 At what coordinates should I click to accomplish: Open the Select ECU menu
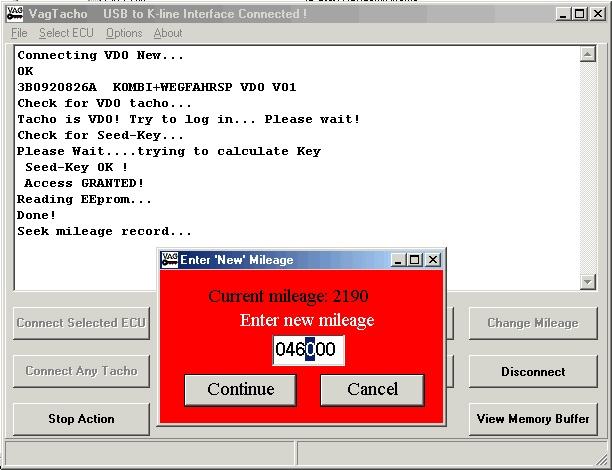pyautogui.click(x=66, y=33)
